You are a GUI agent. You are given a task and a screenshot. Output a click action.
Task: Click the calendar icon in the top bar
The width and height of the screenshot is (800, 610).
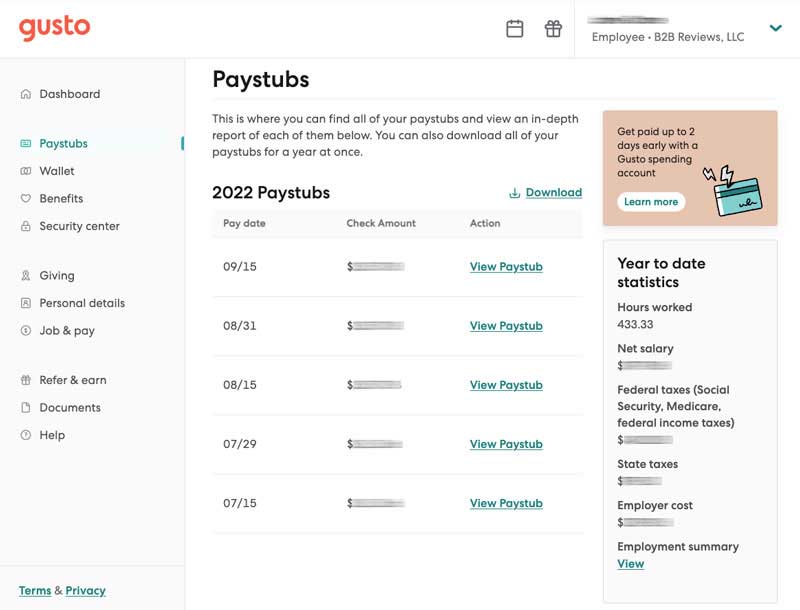pyautogui.click(x=515, y=29)
